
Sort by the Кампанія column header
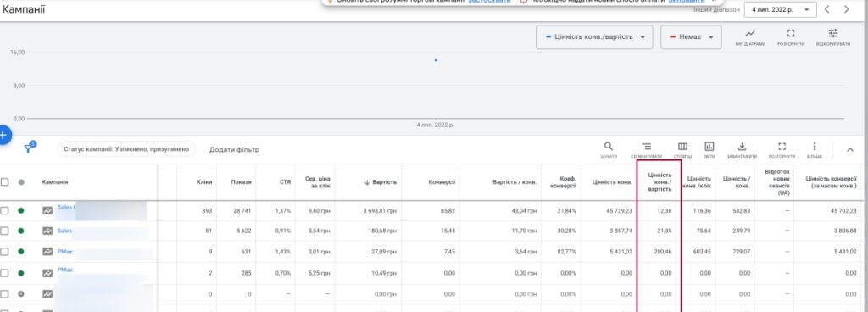pyautogui.click(x=55, y=182)
